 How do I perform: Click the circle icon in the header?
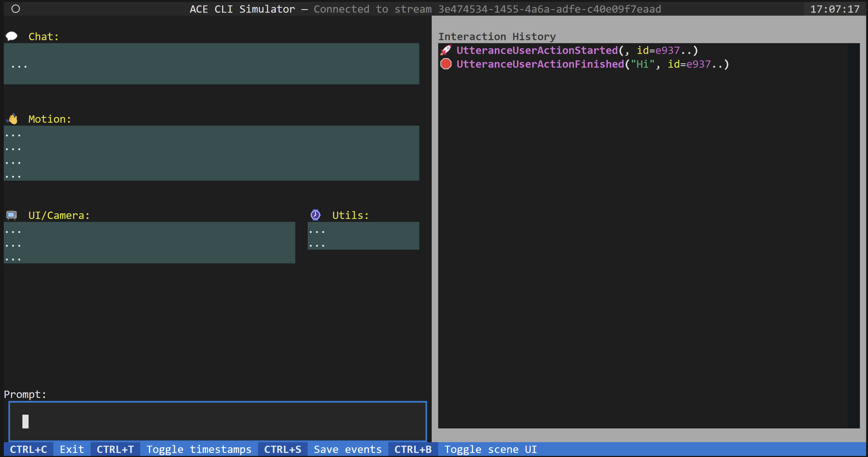(x=16, y=9)
